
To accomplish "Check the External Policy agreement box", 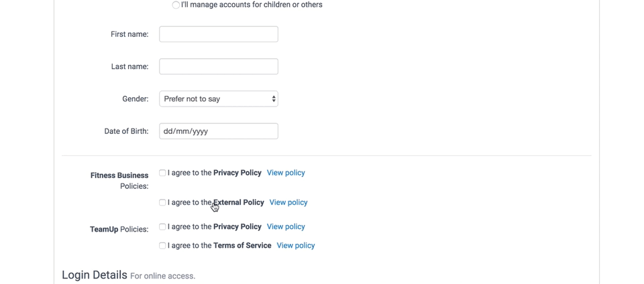I will pyautogui.click(x=162, y=202).
